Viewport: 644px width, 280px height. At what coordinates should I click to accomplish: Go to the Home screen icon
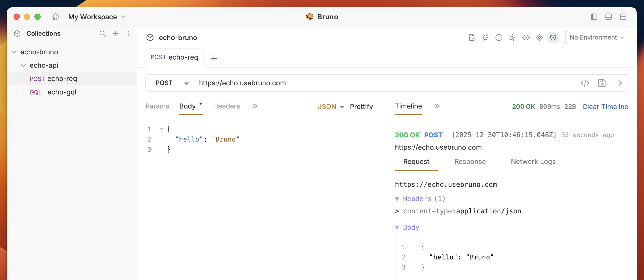click(x=56, y=17)
